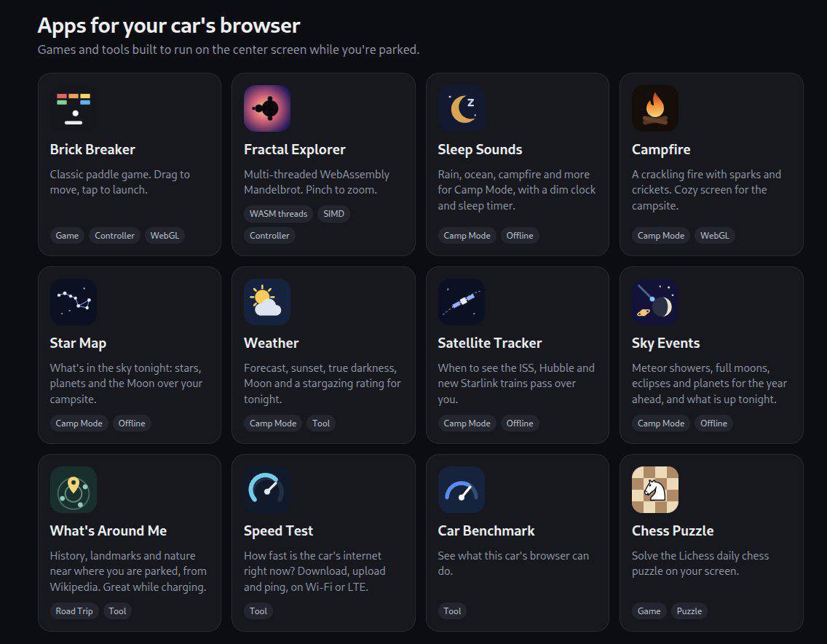Open the Sleep Sounds moon icon
Image resolution: width=827 pixels, height=644 pixels.
(x=461, y=108)
